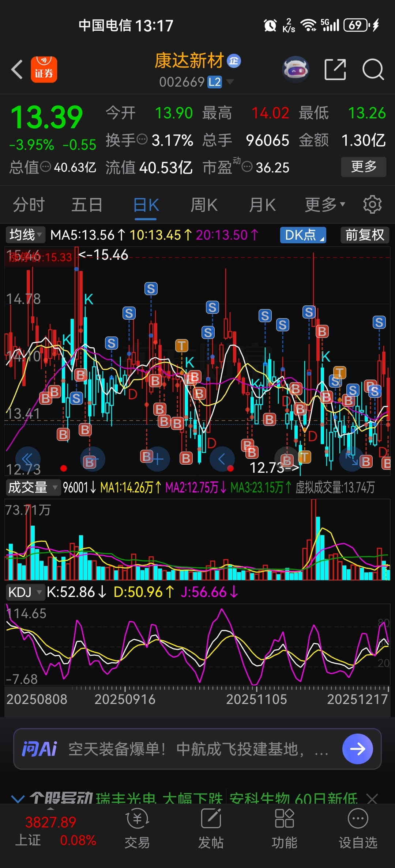Open the KDJ indicator dropdown

[25, 592]
